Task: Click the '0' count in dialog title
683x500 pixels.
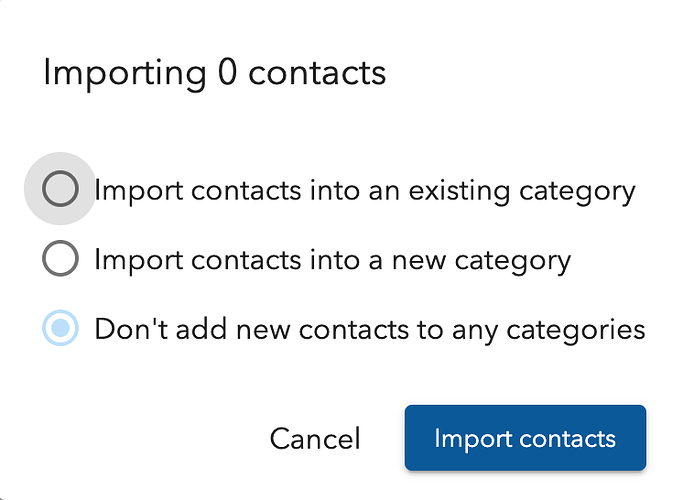Action: (227, 72)
